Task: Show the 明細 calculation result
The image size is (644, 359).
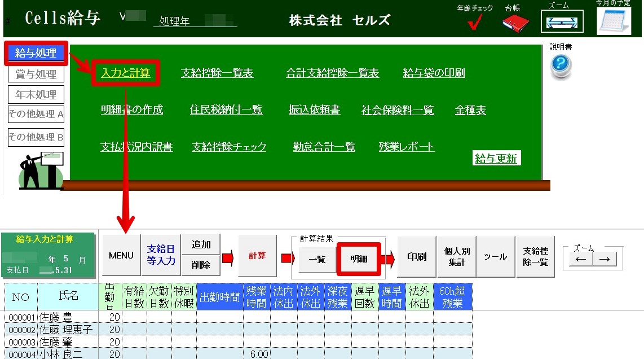Action: click(x=359, y=259)
